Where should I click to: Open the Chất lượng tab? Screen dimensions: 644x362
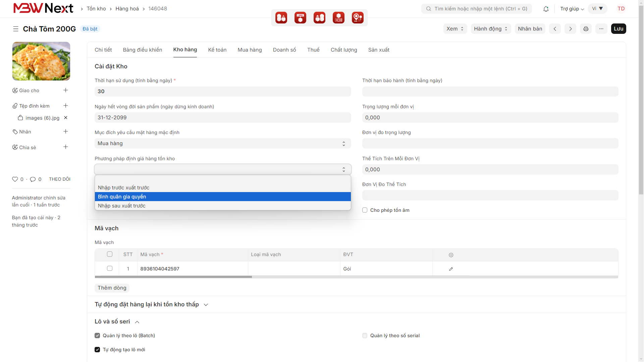[344, 50]
